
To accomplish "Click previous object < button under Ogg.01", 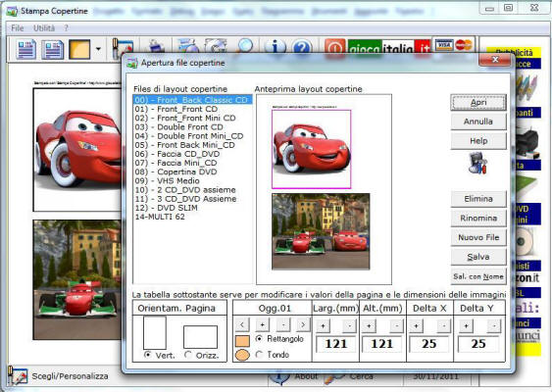I will [242, 324].
